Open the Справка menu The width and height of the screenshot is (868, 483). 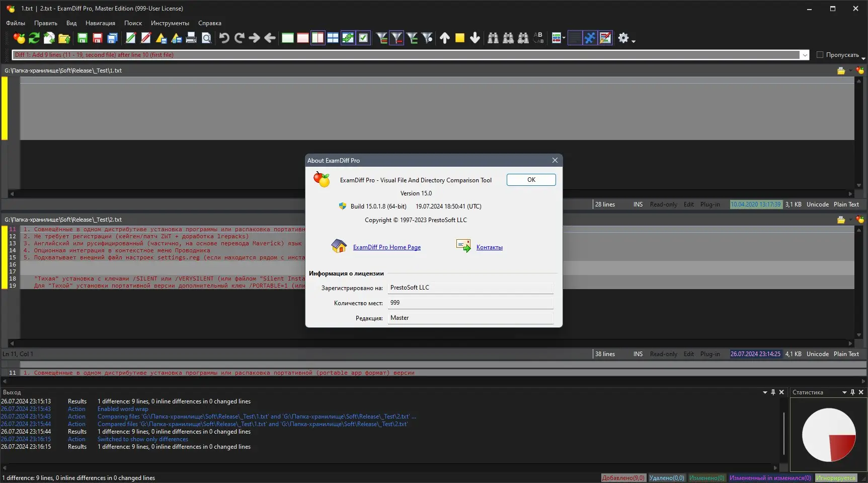pyautogui.click(x=210, y=23)
